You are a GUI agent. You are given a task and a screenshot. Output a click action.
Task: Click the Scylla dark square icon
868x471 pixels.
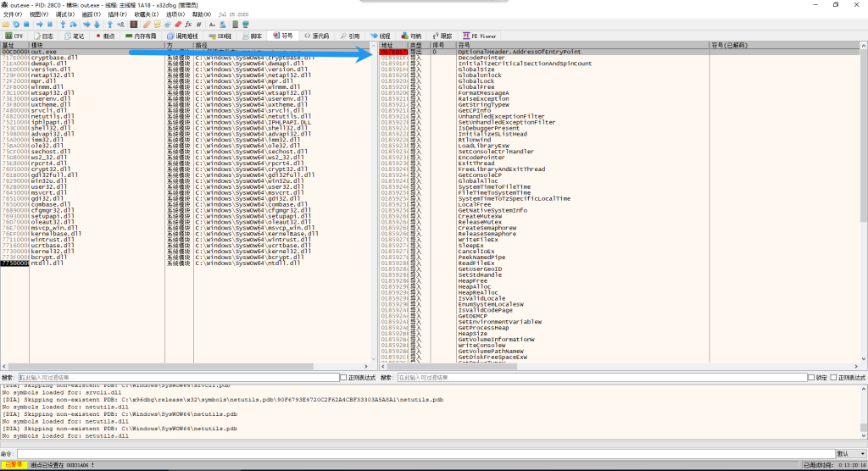tap(134, 25)
